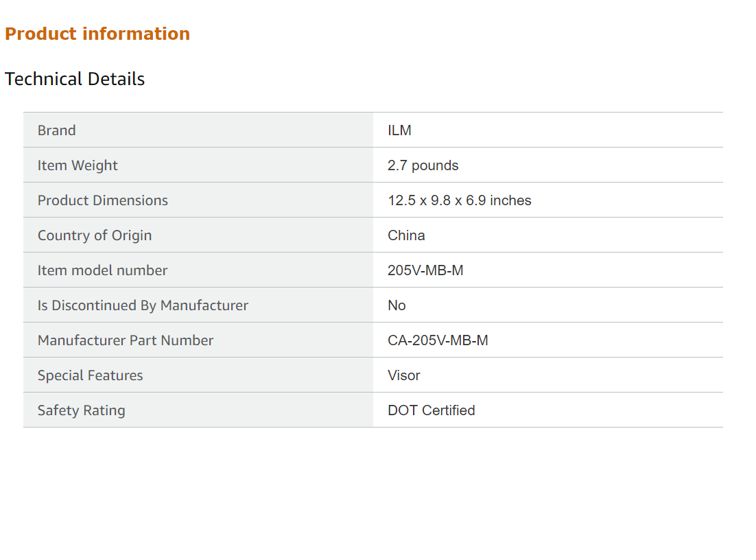Screen dimensions: 756x560
Task: Click the Product information heading
Action: point(97,34)
